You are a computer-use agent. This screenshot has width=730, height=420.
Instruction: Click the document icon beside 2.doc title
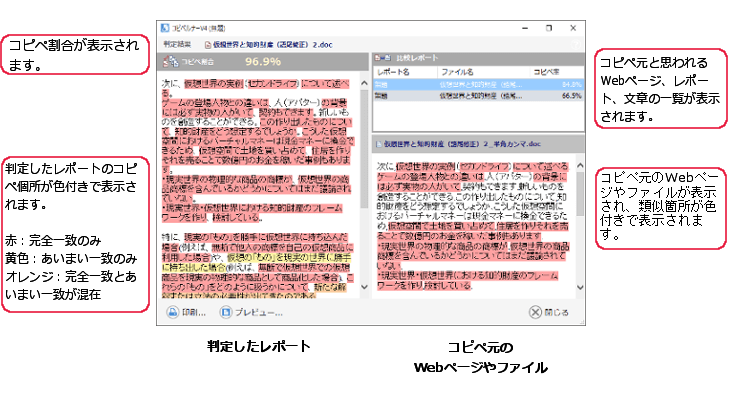tap(208, 45)
